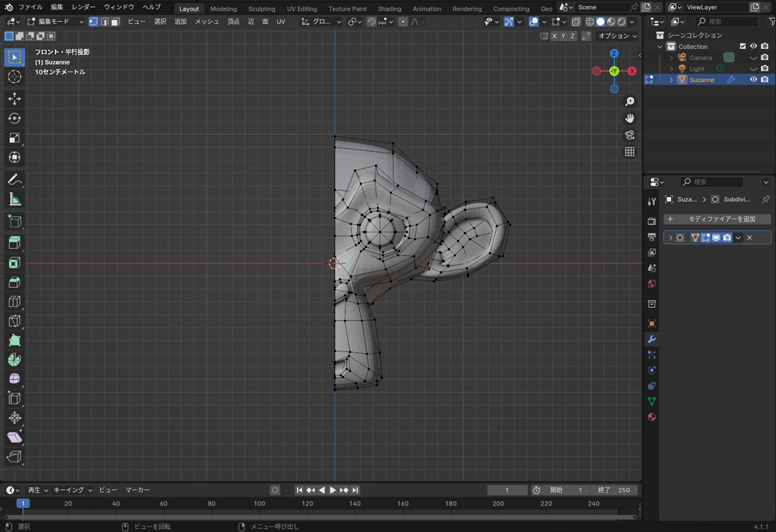This screenshot has height=532, width=776.
Task: Expand the Subdivision modifier panel arrow
Action: [670, 238]
